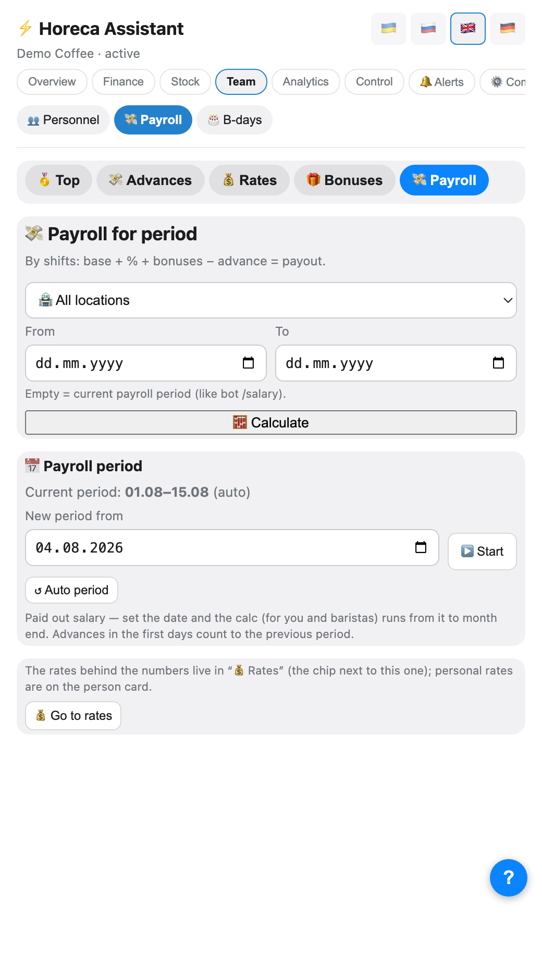Click the Calculate button
Viewport: 542px width, 980px height.
click(271, 422)
